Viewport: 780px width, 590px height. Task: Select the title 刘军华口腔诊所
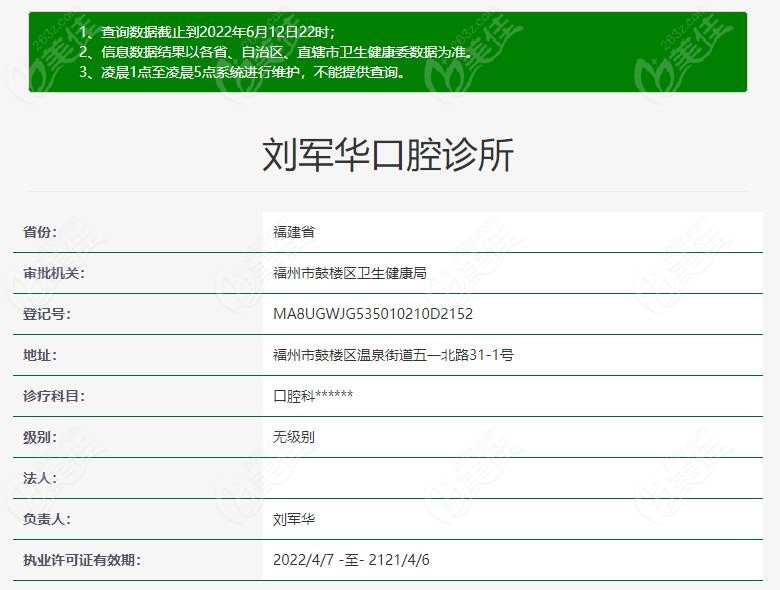point(388,155)
